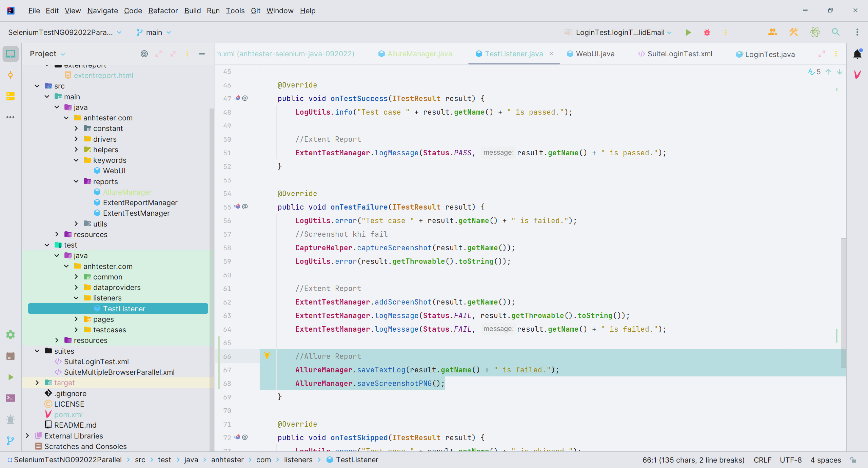The height and width of the screenshot is (468, 868).
Task: Open the Git tool window in sidebar
Action: pos(11,441)
